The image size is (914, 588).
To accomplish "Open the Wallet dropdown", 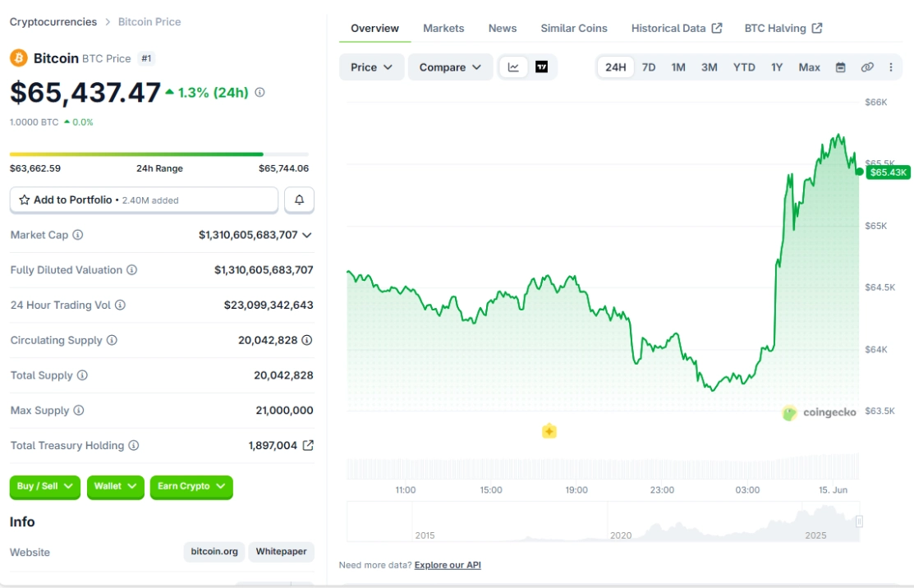I will (x=116, y=487).
